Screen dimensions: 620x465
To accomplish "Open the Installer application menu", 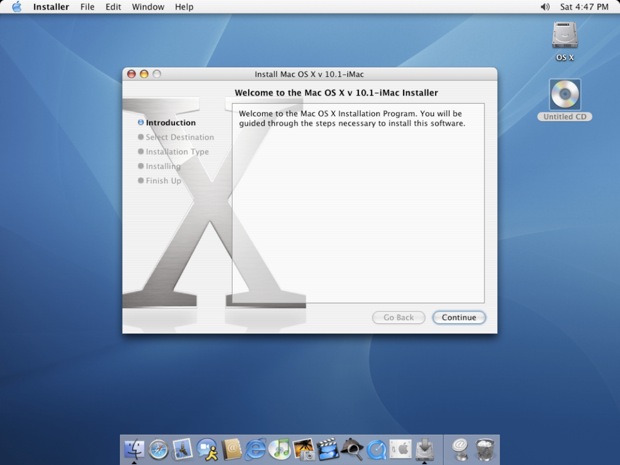I will point(51,7).
